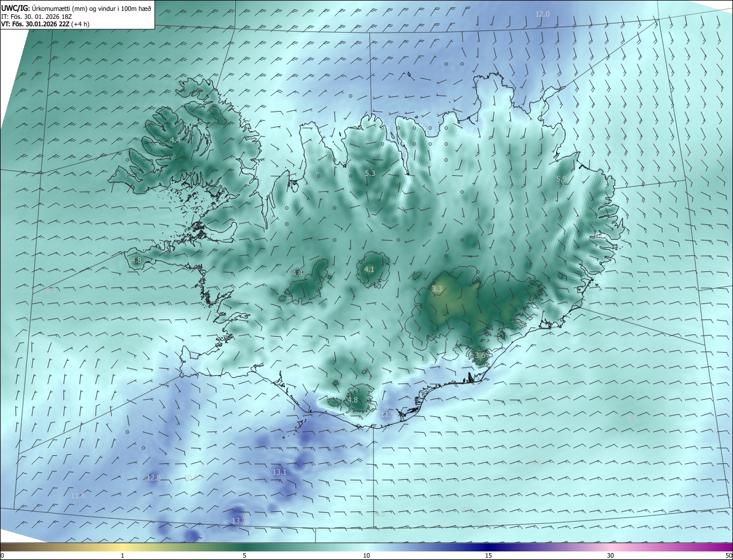Click the 4.1 value on Hofsjökull glacier

point(369,269)
